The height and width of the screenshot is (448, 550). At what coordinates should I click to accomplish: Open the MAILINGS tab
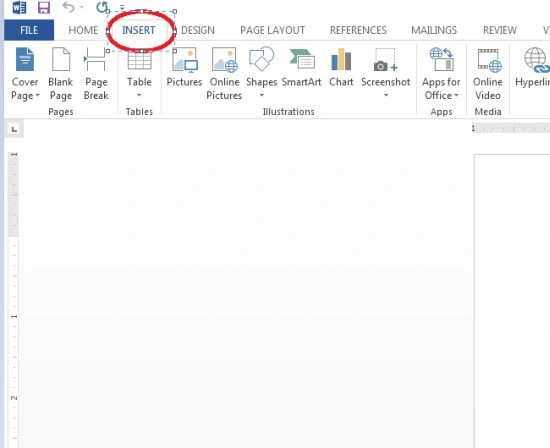[434, 30]
